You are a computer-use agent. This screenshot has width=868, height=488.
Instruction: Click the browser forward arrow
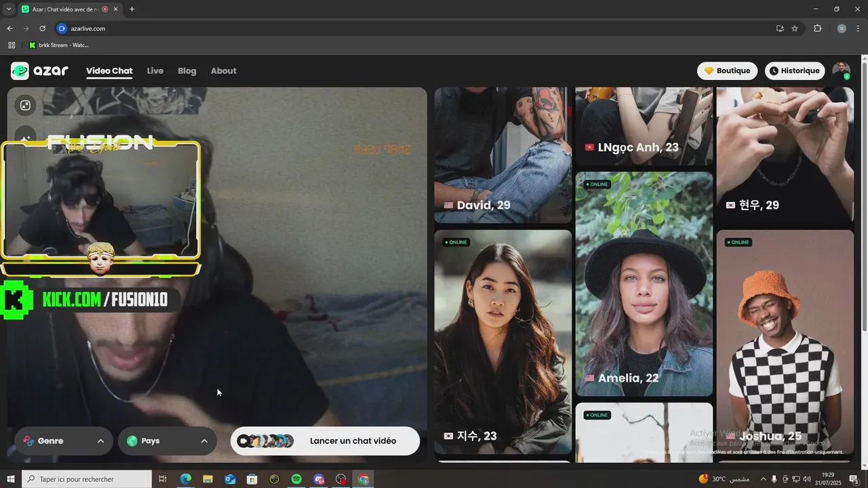coord(26,28)
